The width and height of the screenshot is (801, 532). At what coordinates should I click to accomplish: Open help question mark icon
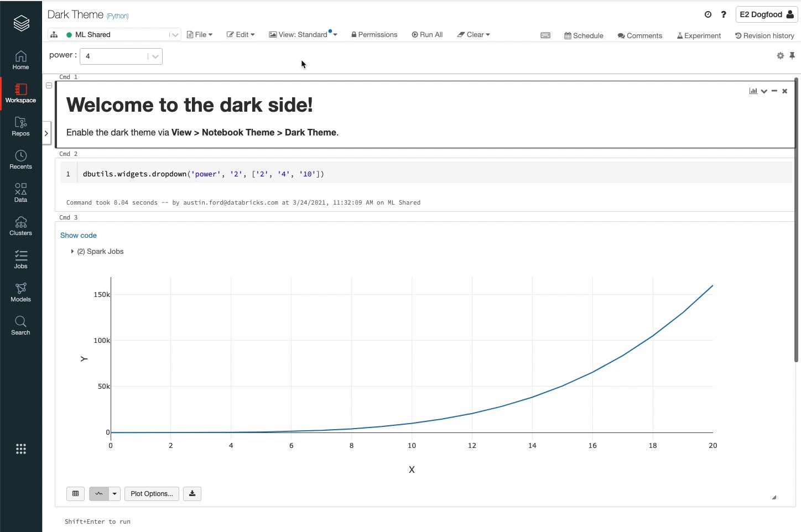click(724, 14)
